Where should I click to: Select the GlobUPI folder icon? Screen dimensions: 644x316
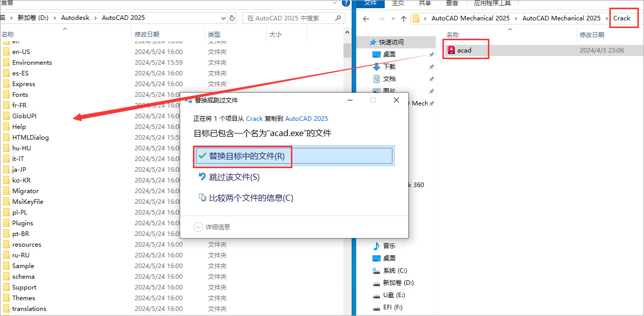[6, 116]
